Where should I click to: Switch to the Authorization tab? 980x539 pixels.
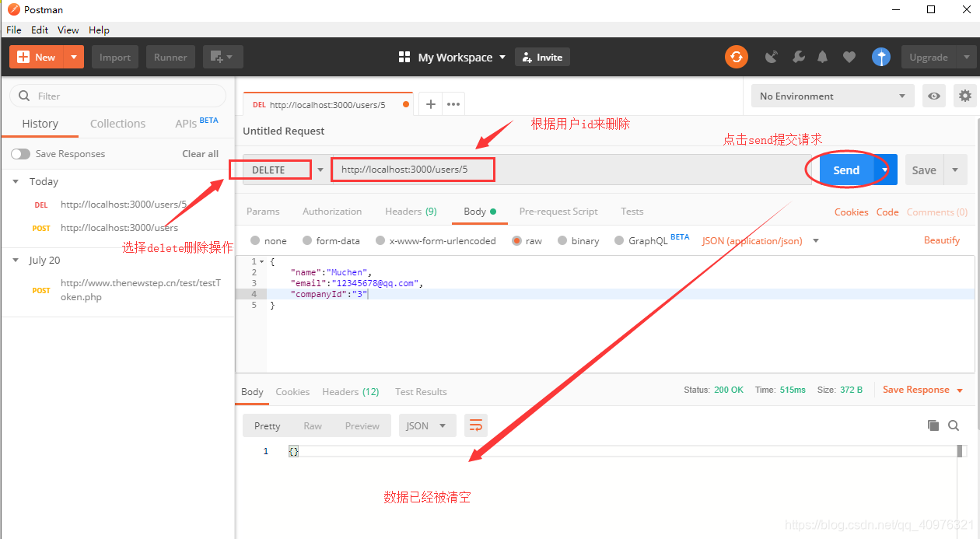332,212
